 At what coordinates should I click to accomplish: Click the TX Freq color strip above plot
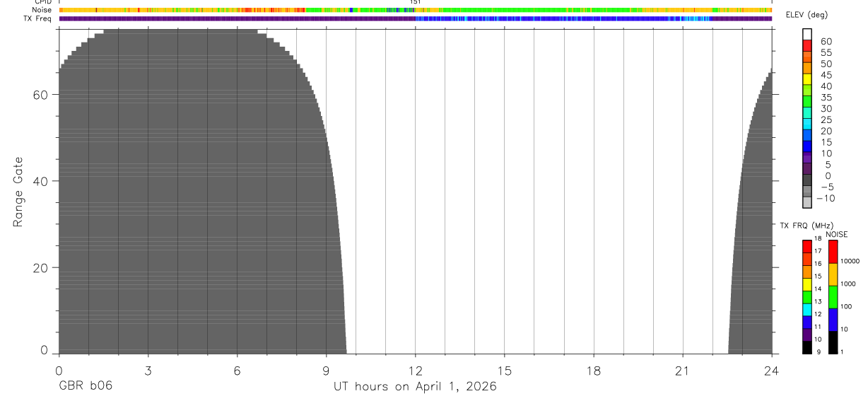click(x=415, y=18)
